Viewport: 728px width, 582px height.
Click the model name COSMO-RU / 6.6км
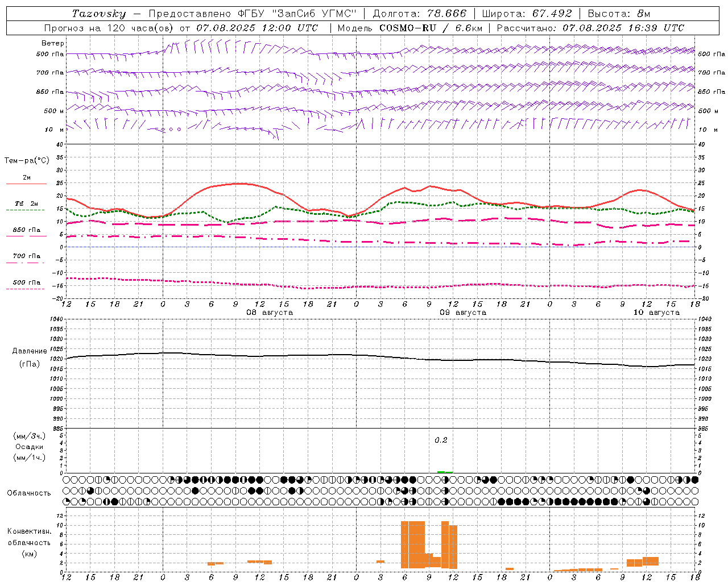431,28
